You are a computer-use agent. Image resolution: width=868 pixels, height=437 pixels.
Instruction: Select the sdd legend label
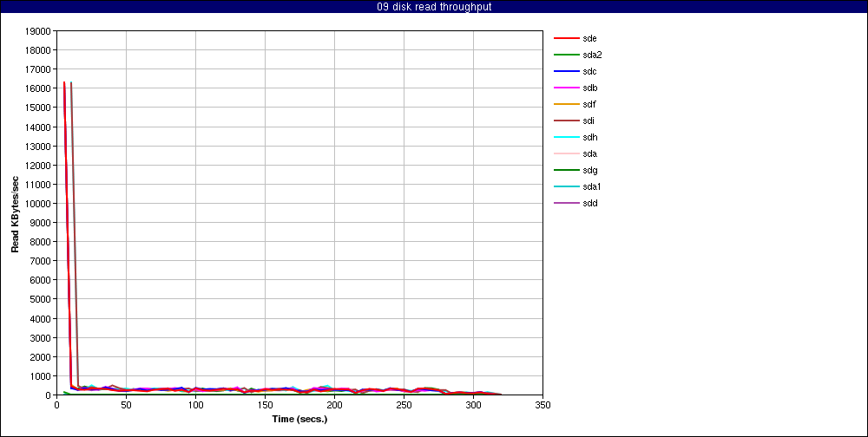589,204
